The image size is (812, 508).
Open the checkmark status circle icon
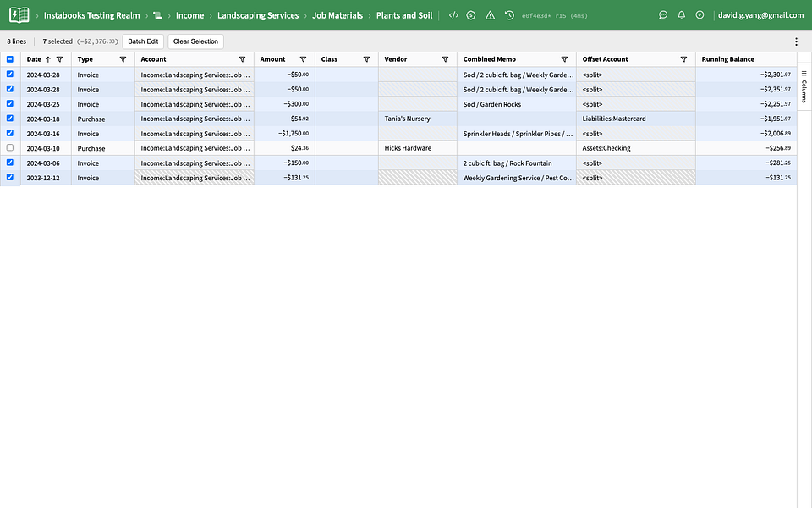[700, 15]
